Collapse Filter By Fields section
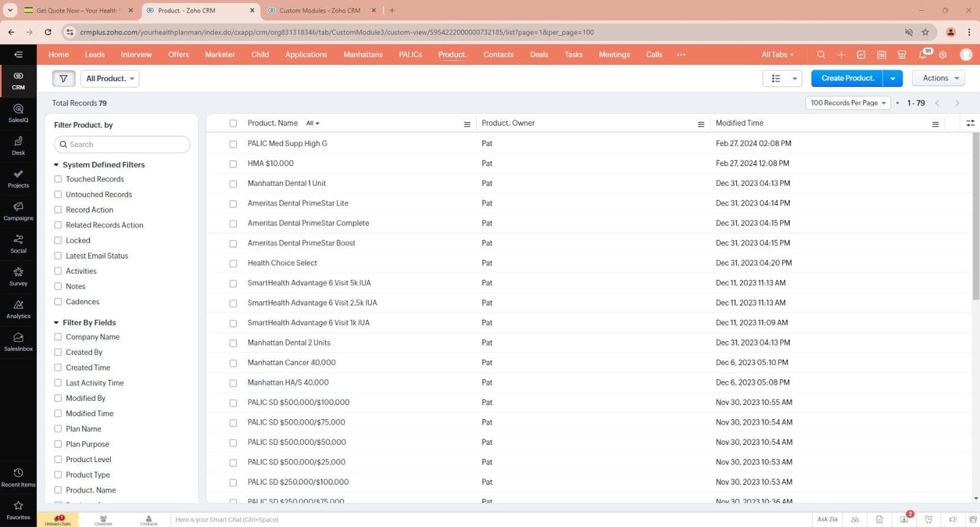980x527 pixels. pyautogui.click(x=56, y=322)
